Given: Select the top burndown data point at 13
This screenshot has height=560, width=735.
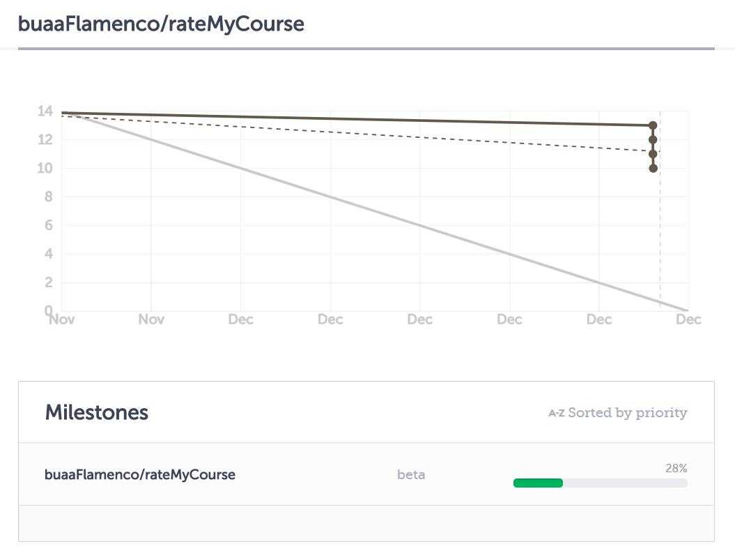Looking at the screenshot, I should (x=653, y=125).
